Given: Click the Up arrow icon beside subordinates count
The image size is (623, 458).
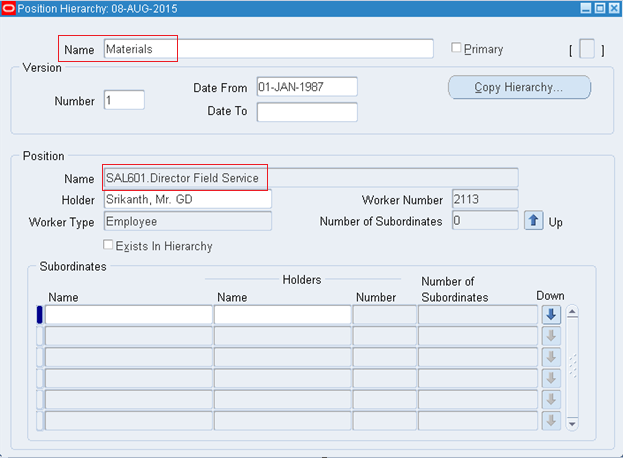Looking at the screenshot, I should click(534, 221).
